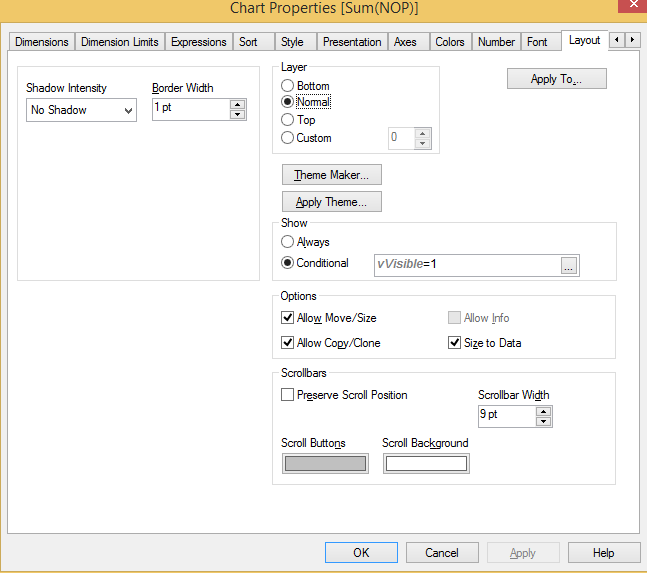647x573 pixels.
Task: Open the conditional expression editor ellipsis button
Action: click(569, 265)
